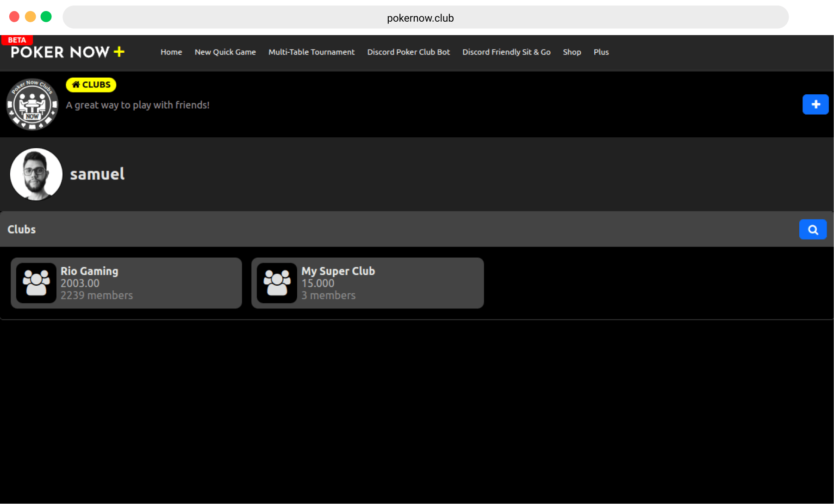The image size is (834, 504).
Task: Click the browser address bar showing pokernow.club
Action: pyautogui.click(x=420, y=18)
